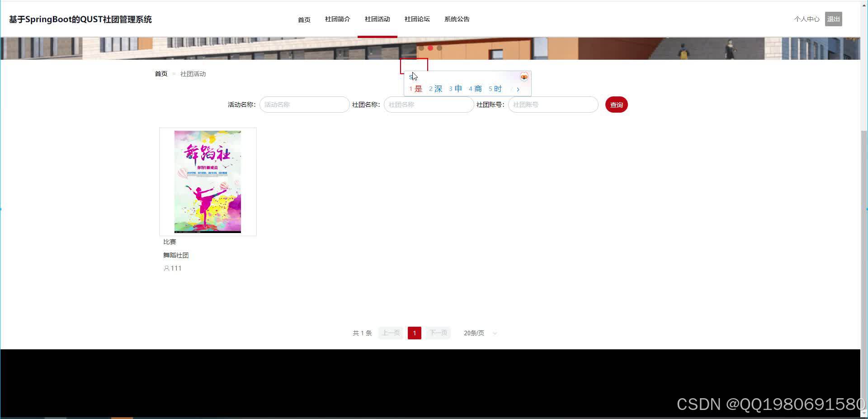
Task: Click the scrollbar up arrow
Action: pyautogui.click(x=864, y=5)
